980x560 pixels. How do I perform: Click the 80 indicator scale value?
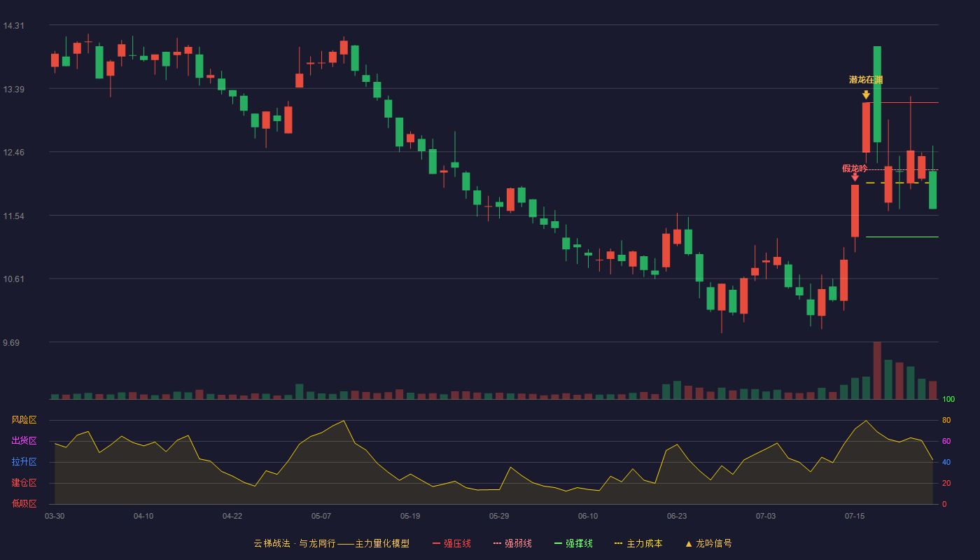pyautogui.click(x=946, y=420)
